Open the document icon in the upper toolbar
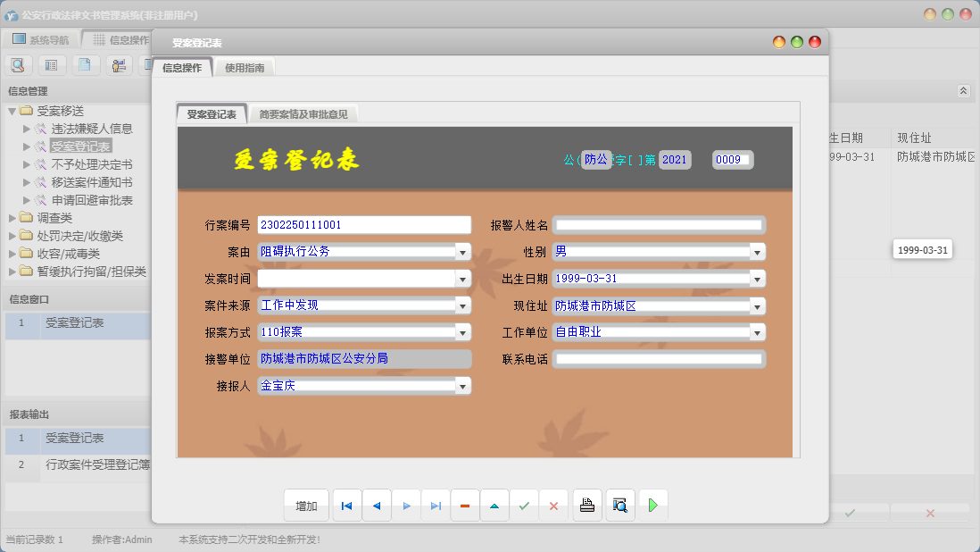The width and height of the screenshot is (980, 552). [85, 64]
